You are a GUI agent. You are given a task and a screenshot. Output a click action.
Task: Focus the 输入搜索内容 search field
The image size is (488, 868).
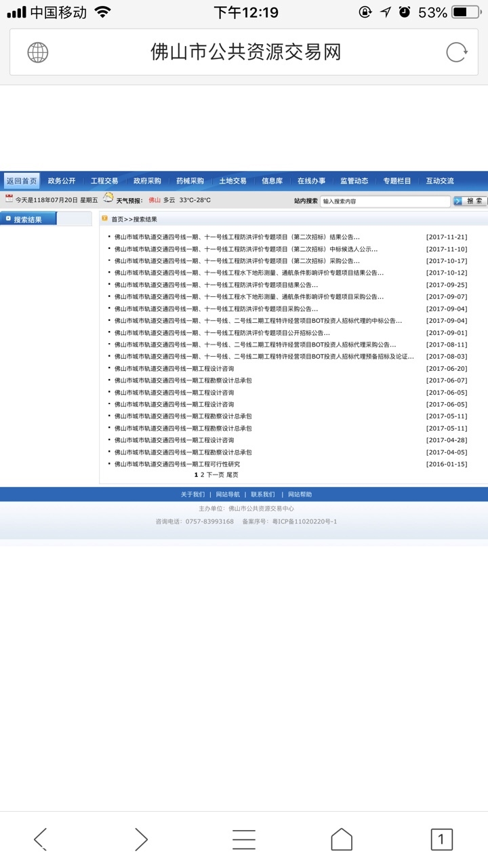tap(384, 201)
